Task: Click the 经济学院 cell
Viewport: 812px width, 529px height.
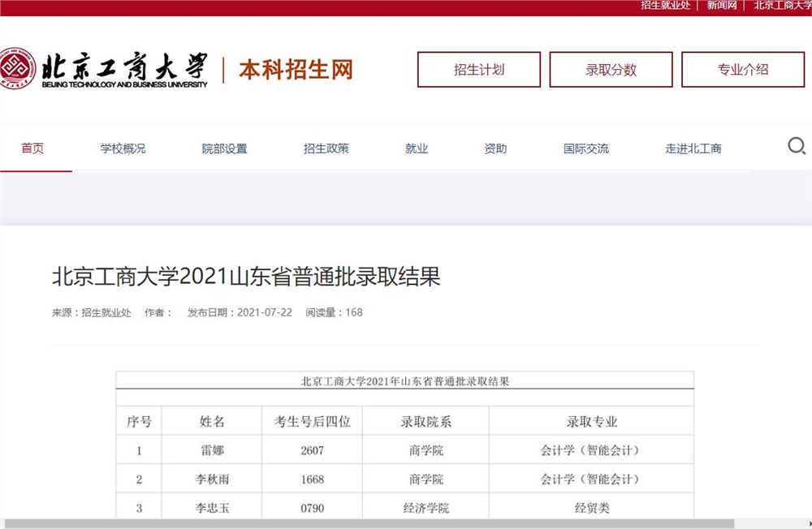Action: pos(425,508)
